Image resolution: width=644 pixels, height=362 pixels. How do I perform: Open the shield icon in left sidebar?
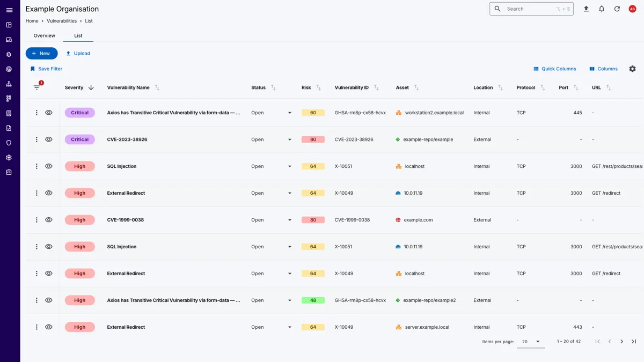pyautogui.click(x=9, y=143)
